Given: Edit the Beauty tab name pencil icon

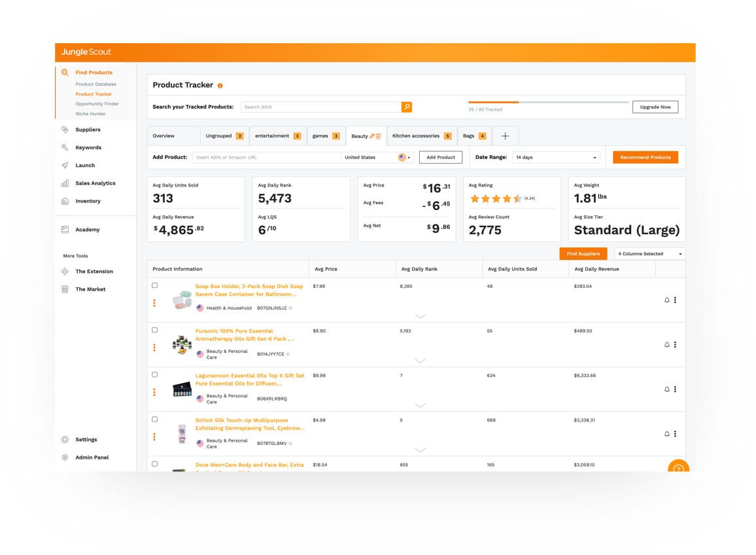Looking at the screenshot, I should [371, 136].
